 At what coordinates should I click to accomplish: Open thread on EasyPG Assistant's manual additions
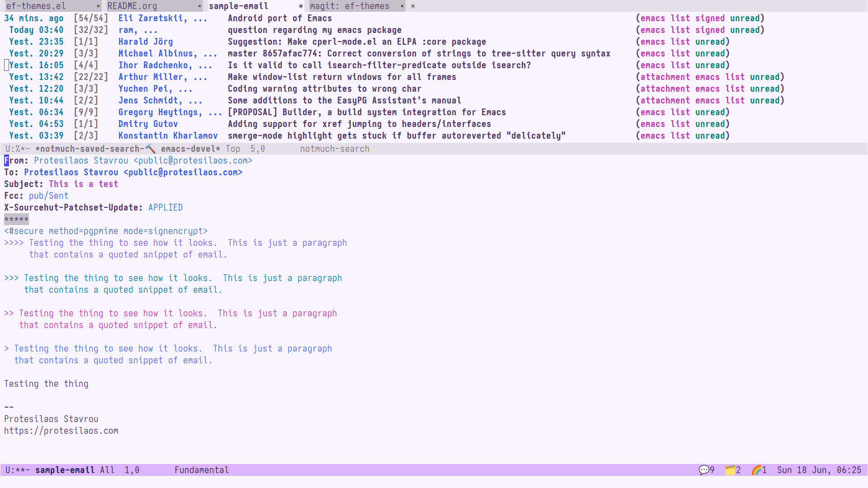344,100
